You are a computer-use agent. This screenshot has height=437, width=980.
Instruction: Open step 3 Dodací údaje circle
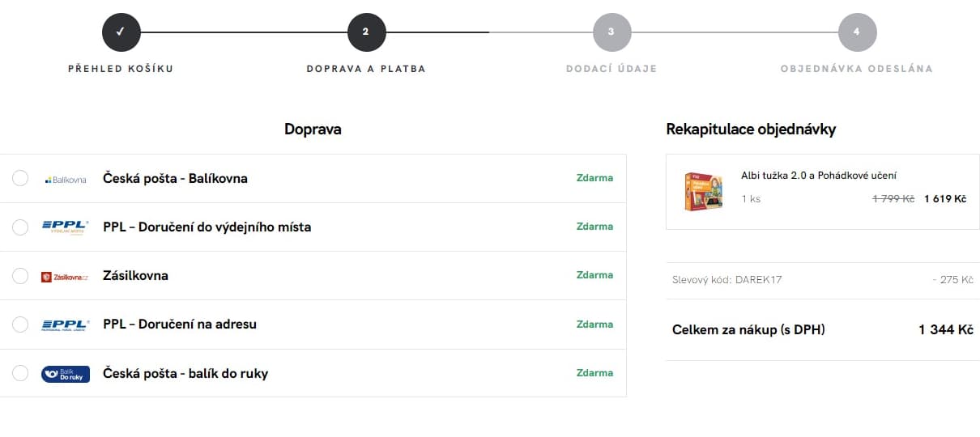[611, 32]
